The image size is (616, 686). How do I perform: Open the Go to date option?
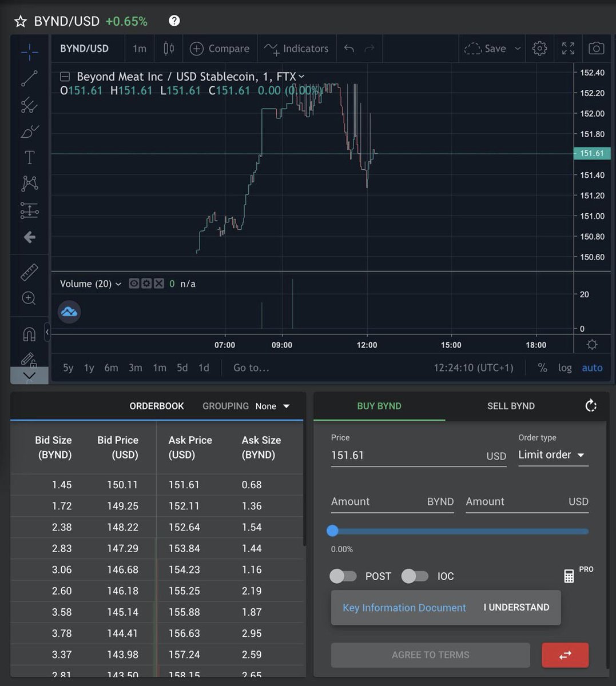251,368
